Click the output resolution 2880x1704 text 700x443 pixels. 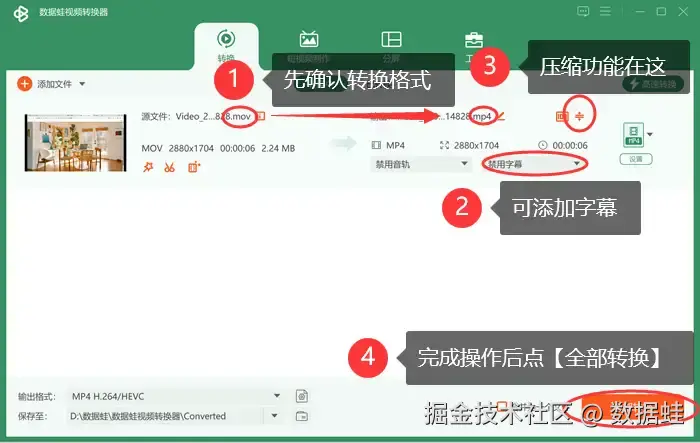476,145
